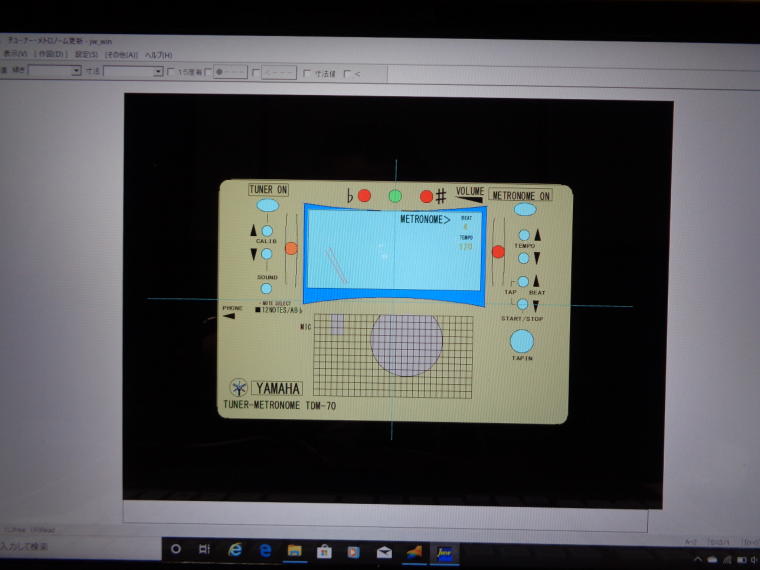The height and width of the screenshot is (570, 760).
Task: Switch to Jw_cad taskbar icon
Action: (443, 553)
